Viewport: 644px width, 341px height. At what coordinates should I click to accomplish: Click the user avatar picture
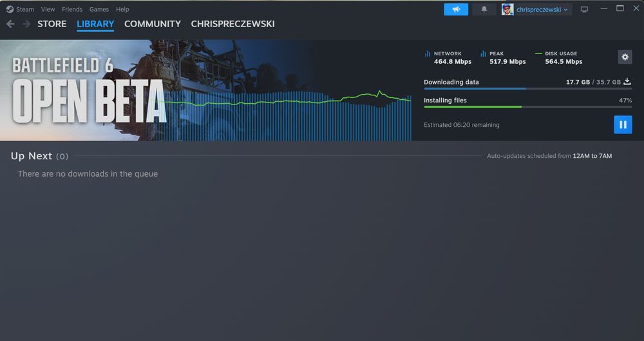click(507, 9)
